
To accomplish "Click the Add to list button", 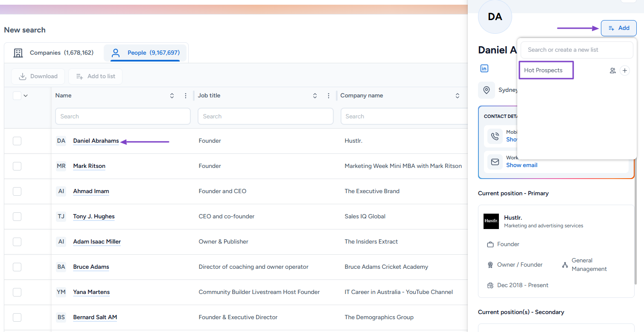I will (x=96, y=76).
